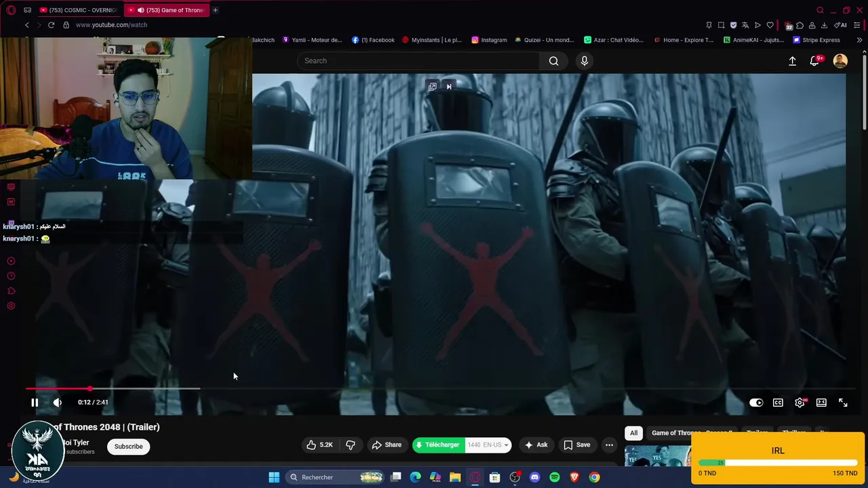Enter full screen mode

tap(843, 403)
